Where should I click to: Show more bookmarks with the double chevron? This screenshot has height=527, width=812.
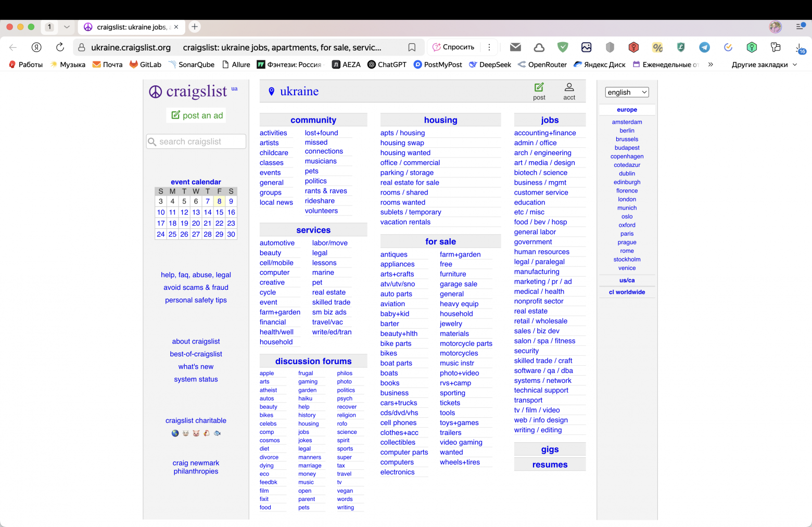[710, 65]
